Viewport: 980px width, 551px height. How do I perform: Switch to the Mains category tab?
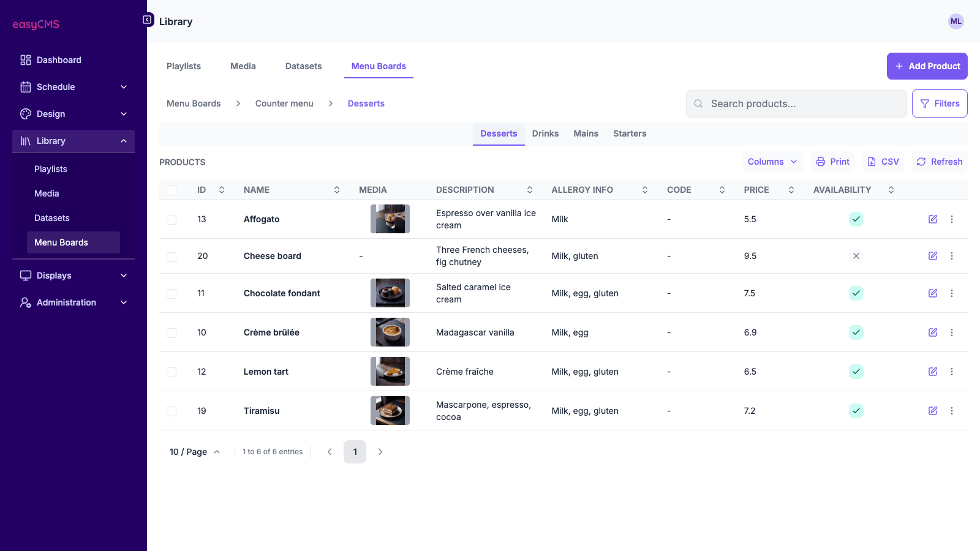point(586,133)
